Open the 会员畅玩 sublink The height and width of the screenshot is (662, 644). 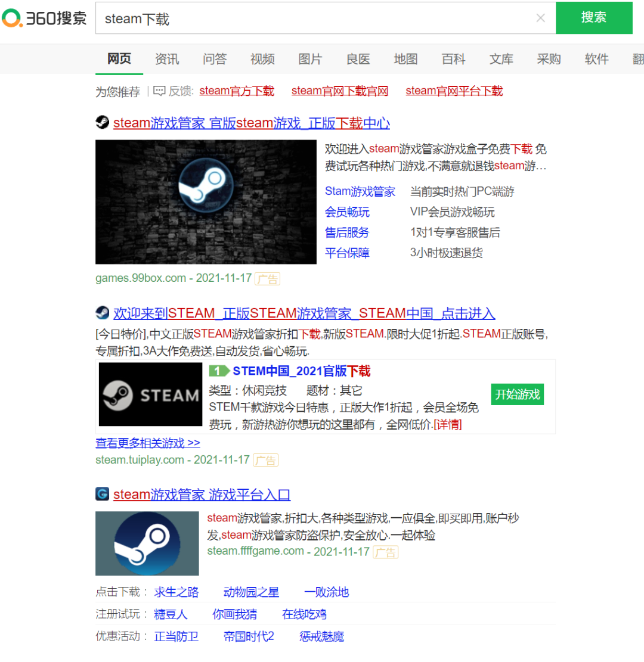(348, 212)
